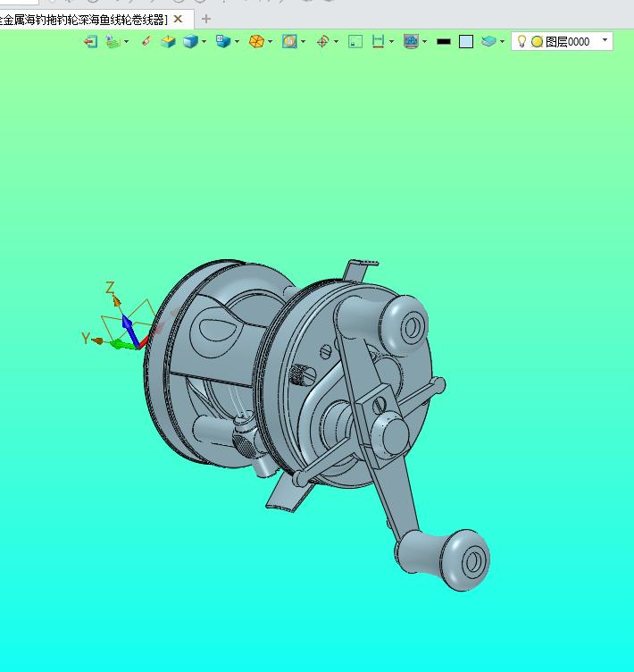The width and height of the screenshot is (634, 672).
Task: Click the exit arrow icon in the toolbar
Action: (90, 41)
